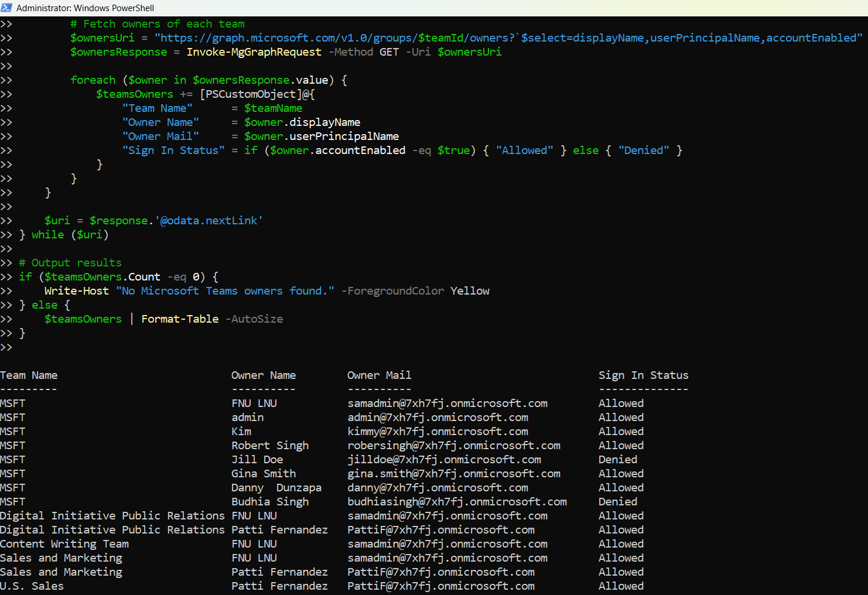868x595 pixels.
Task: Click the Format-Table cmdlet in the script
Action: click(180, 319)
